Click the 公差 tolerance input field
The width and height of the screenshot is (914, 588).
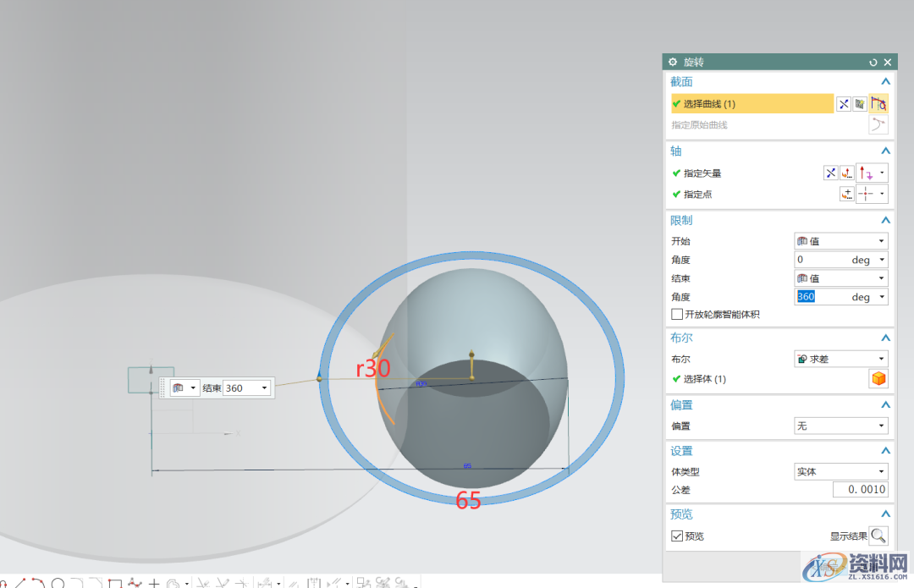[860, 490]
